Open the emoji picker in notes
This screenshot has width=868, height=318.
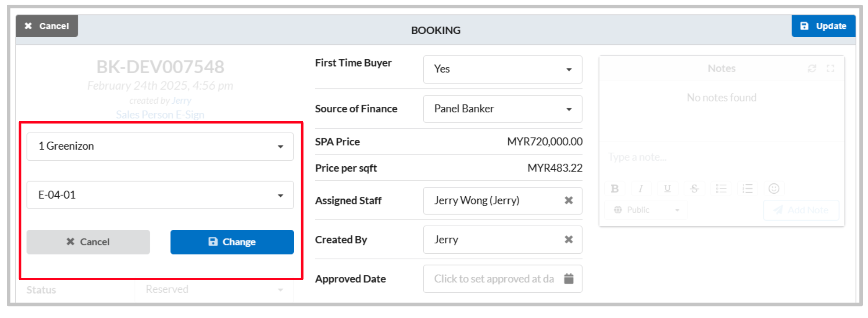coord(774,189)
